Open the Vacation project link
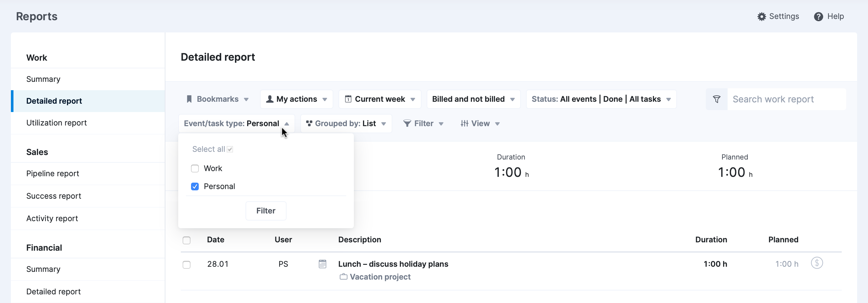This screenshot has width=868, height=303. [380, 277]
